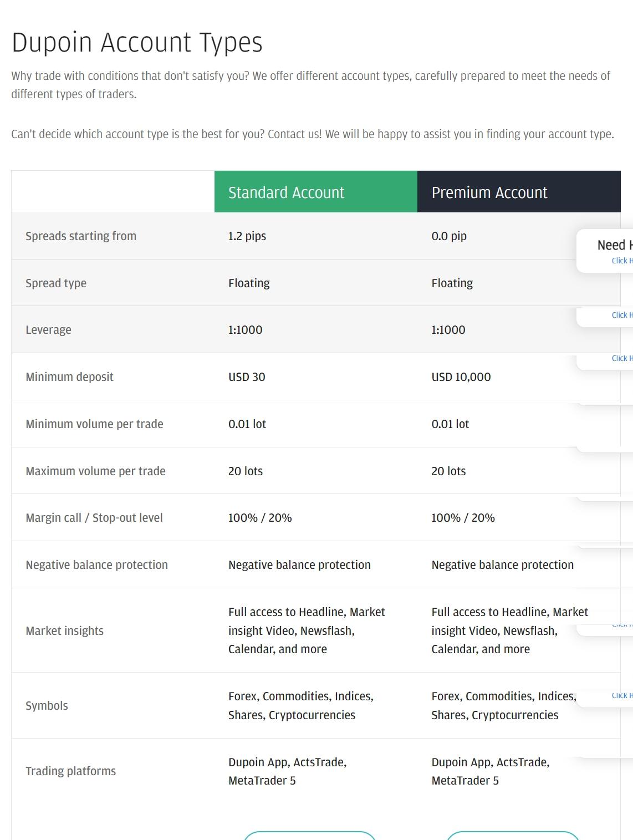Select the Market insights text under Premium Account

[509, 630]
